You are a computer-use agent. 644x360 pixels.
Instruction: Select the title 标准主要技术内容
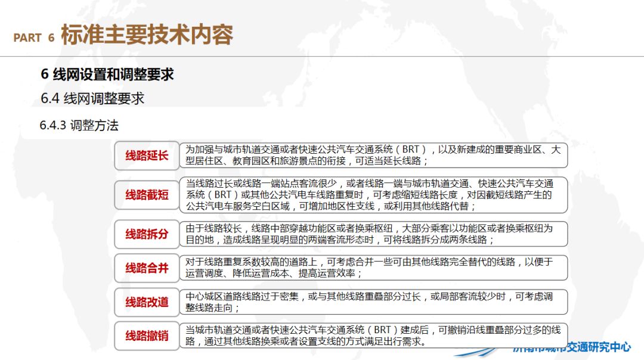click(x=147, y=35)
